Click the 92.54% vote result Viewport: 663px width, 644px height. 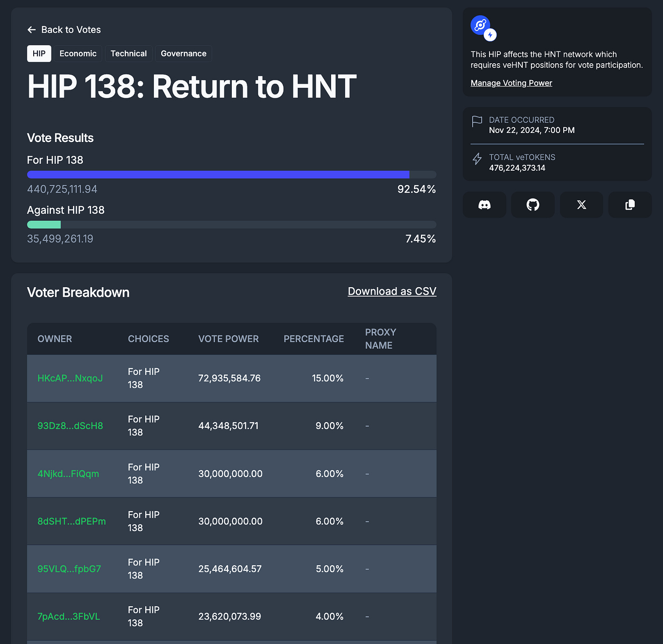[x=417, y=189]
